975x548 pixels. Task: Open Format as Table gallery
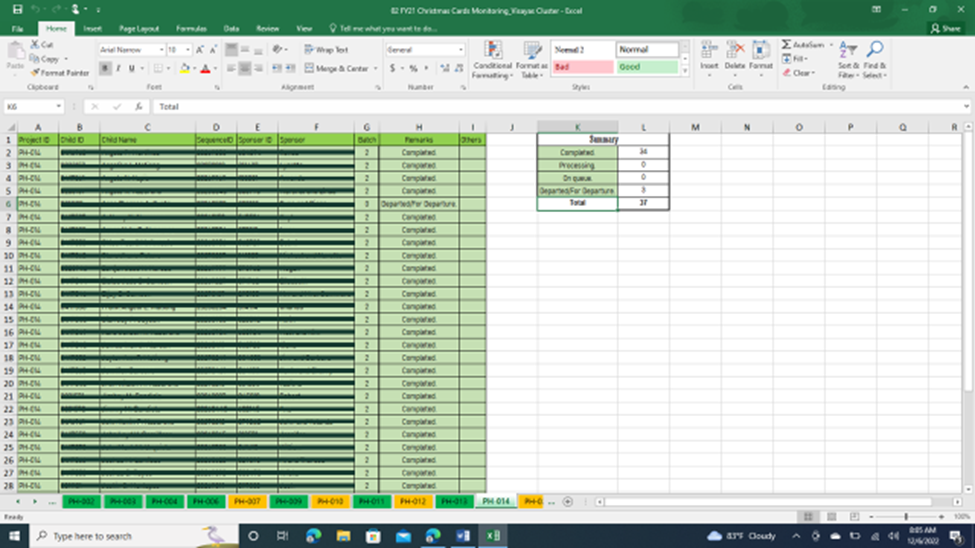[x=532, y=60]
